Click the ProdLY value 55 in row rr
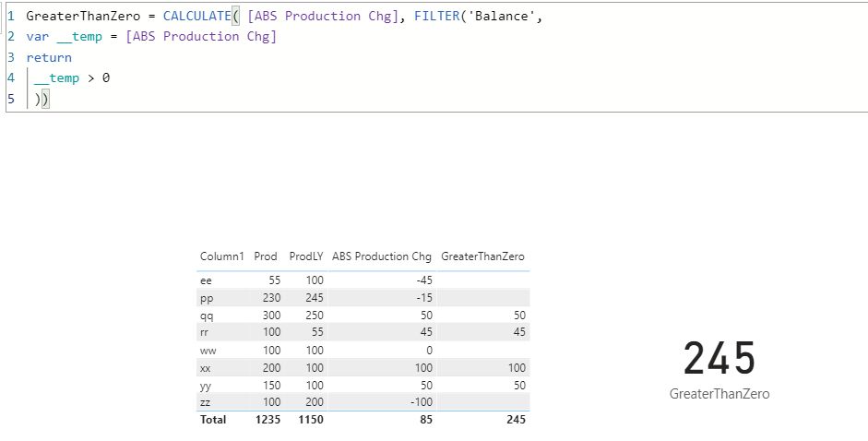Viewport: 868px width, 441px height. pos(316,332)
